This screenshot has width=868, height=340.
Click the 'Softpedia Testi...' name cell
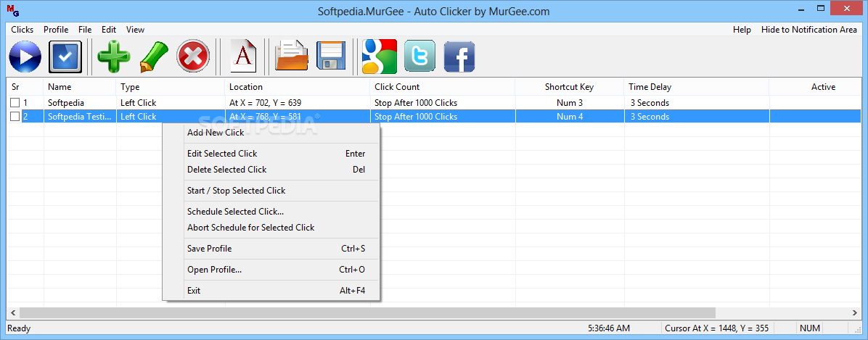80,117
